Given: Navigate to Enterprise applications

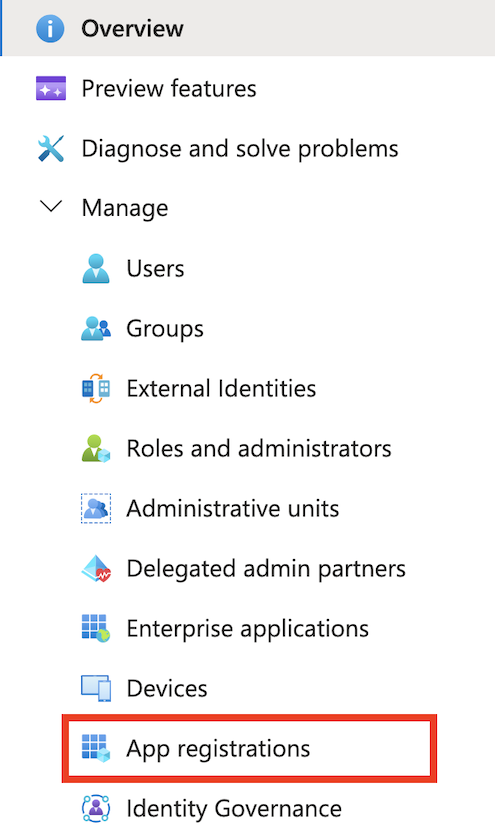Looking at the screenshot, I should tap(248, 629).
